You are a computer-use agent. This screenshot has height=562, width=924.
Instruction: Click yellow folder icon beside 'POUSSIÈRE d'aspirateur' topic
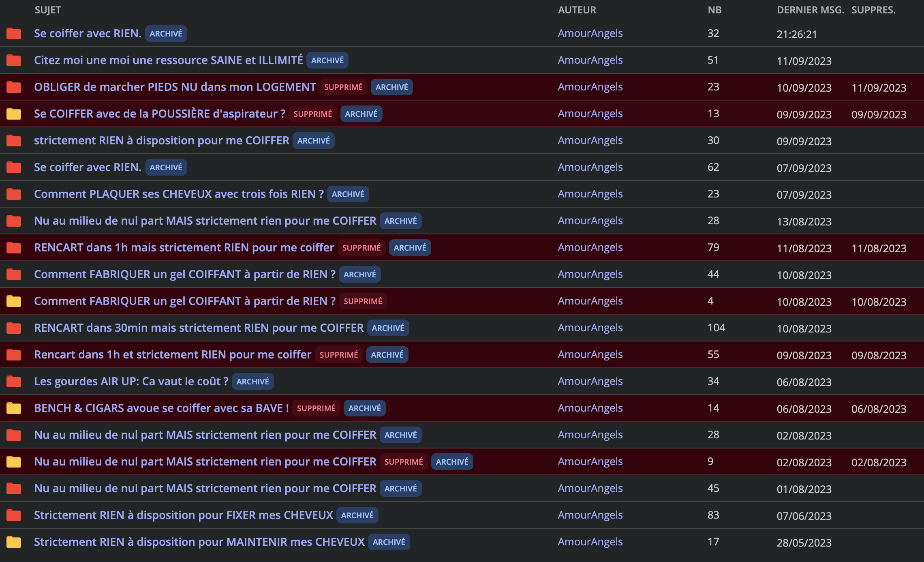tap(14, 114)
